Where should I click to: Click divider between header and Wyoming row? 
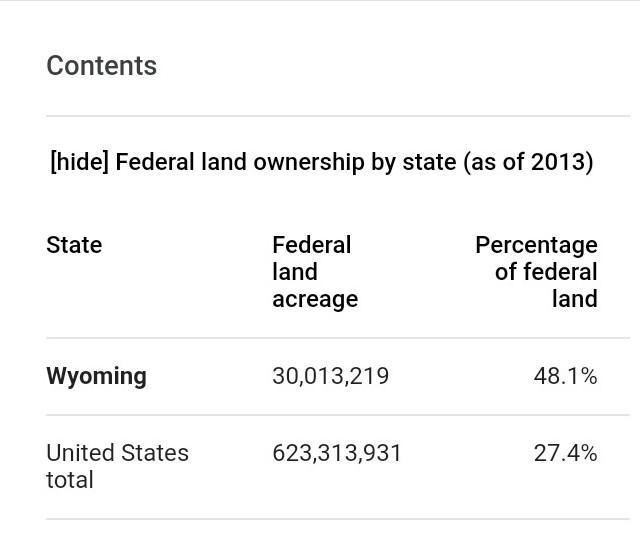point(338,338)
